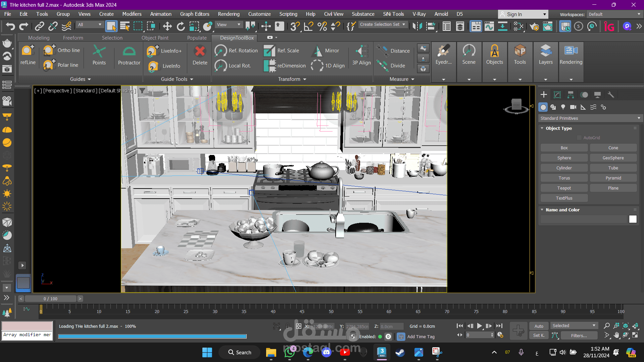644x362 pixels.
Task: Click the Undo arrow icon
Action: (10, 26)
